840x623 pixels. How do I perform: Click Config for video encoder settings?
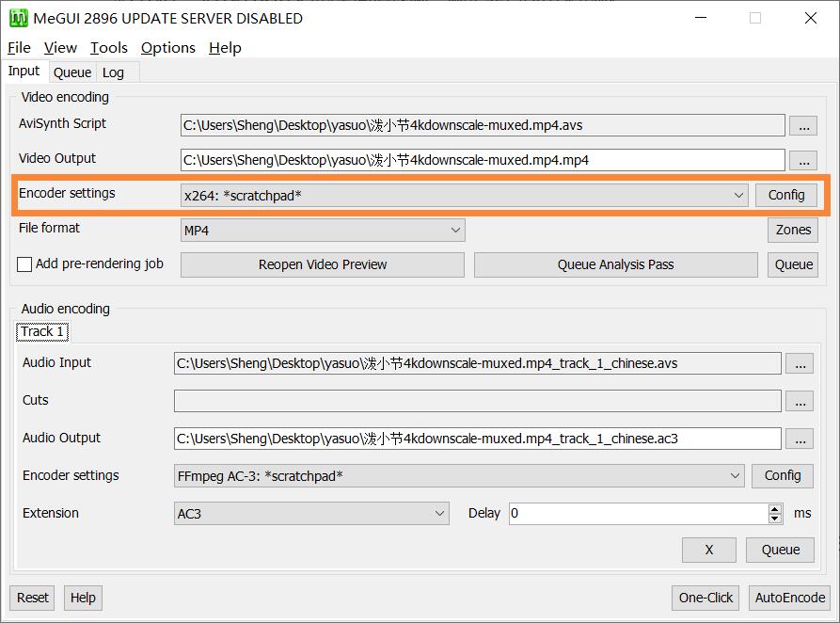coord(785,195)
